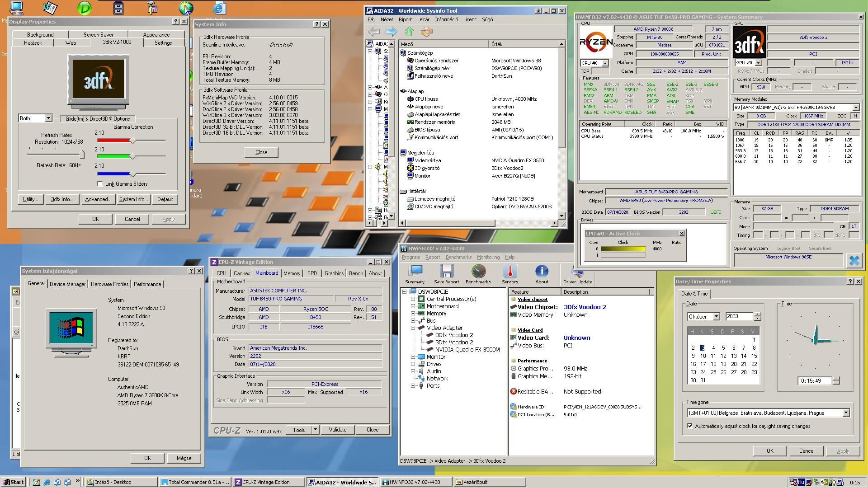868x488 pixels.
Task: Expand Motherboard tree node in HWiNFO
Action: point(413,306)
